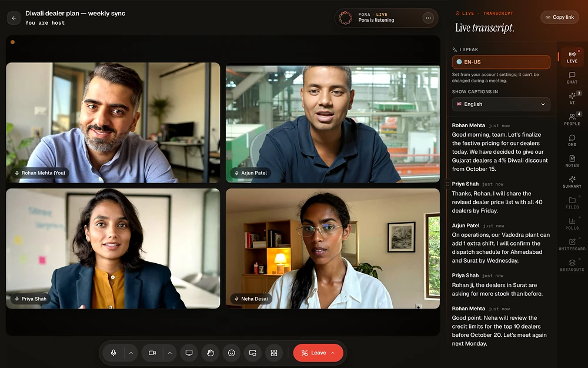Open the grid layout options
Image resolution: width=588 pixels, height=368 pixels.
click(x=274, y=353)
